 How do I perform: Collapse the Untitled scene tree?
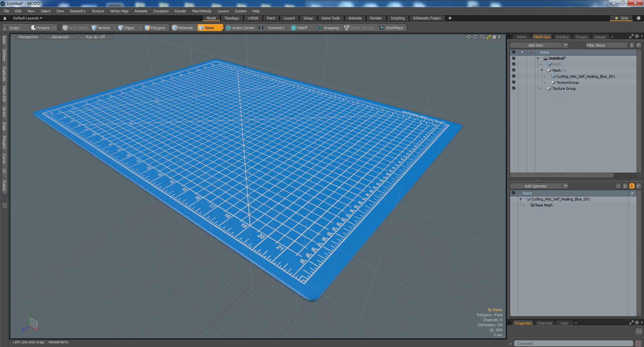[x=538, y=58]
